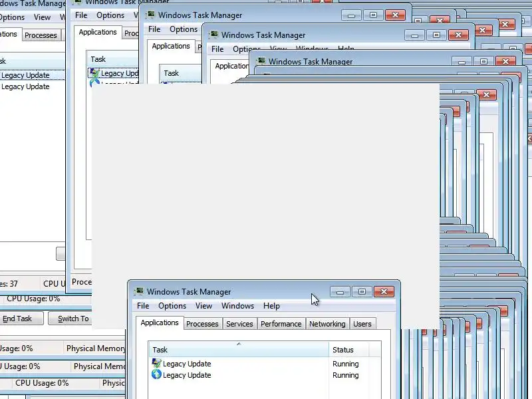The image size is (532, 399).
Task: Minimize the window that shows only its title bar
Action: click(x=462, y=62)
